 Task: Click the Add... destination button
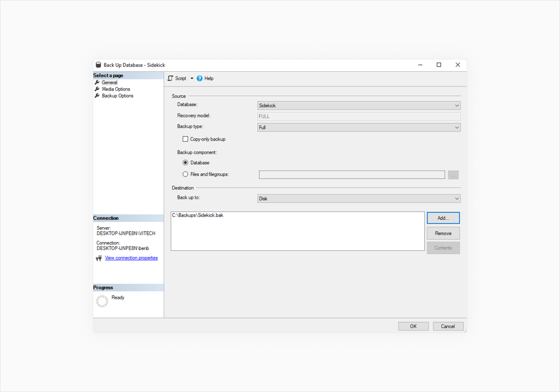443,218
